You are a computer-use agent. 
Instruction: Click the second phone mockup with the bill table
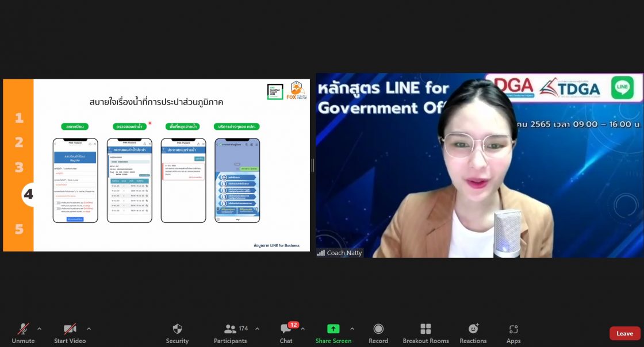(129, 180)
